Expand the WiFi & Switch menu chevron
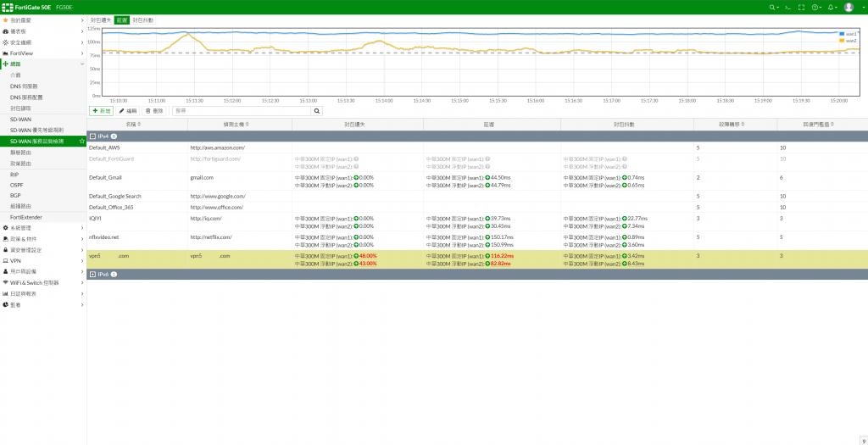Viewport: 868px width, 445px height. [x=82, y=282]
